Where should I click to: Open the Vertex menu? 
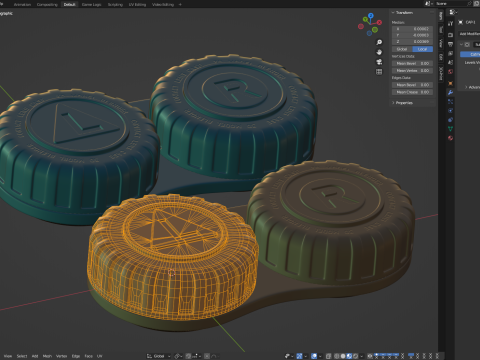[62, 356]
